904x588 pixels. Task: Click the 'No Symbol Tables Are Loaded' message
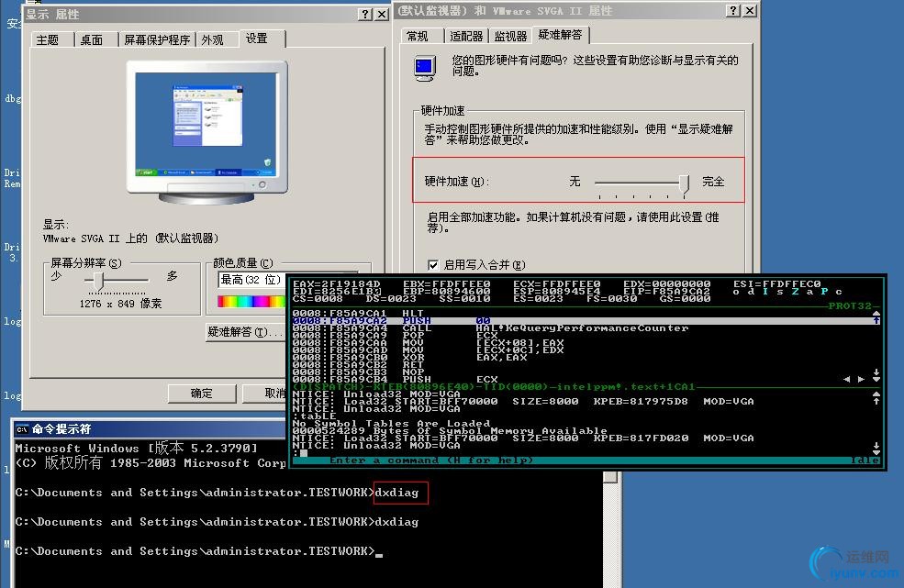(392, 424)
